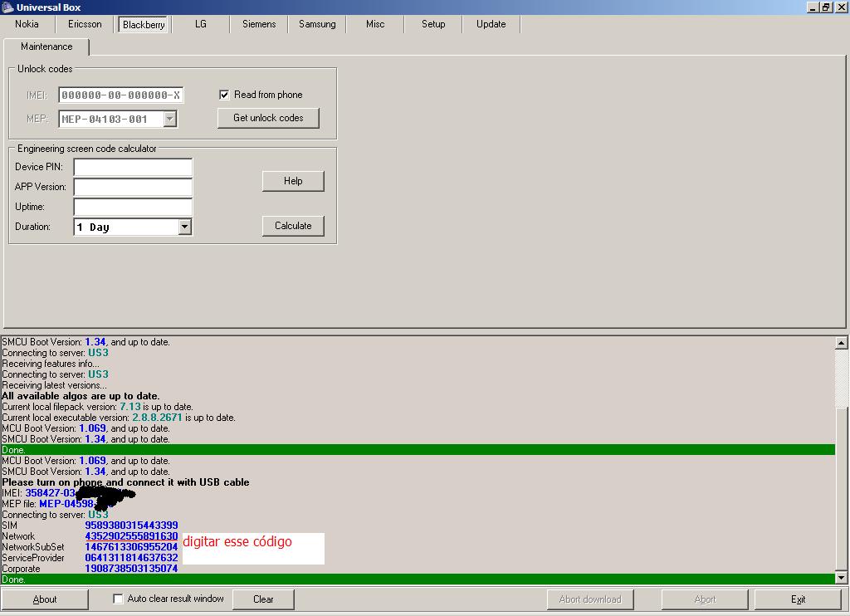Focus the Device PIN field
The width and height of the screenshot is (850, 616).
pos(133,167)
